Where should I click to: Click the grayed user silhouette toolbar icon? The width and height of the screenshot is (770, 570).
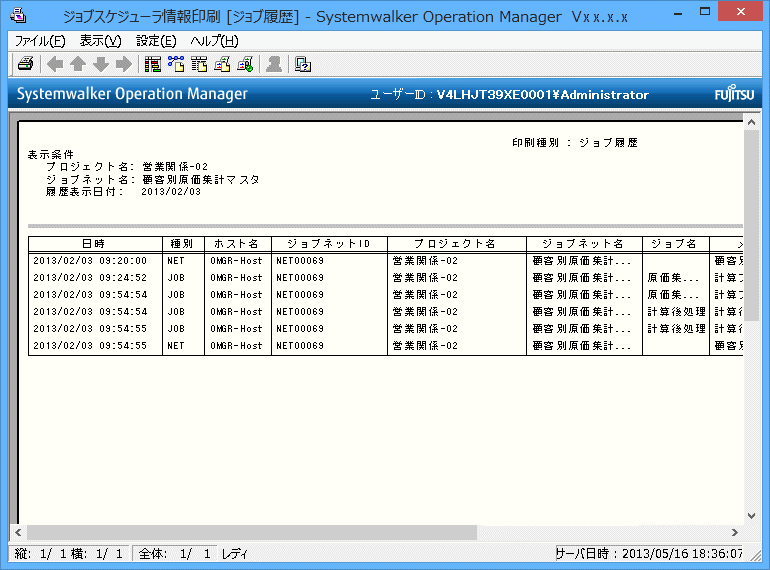(x=274, y=64)
